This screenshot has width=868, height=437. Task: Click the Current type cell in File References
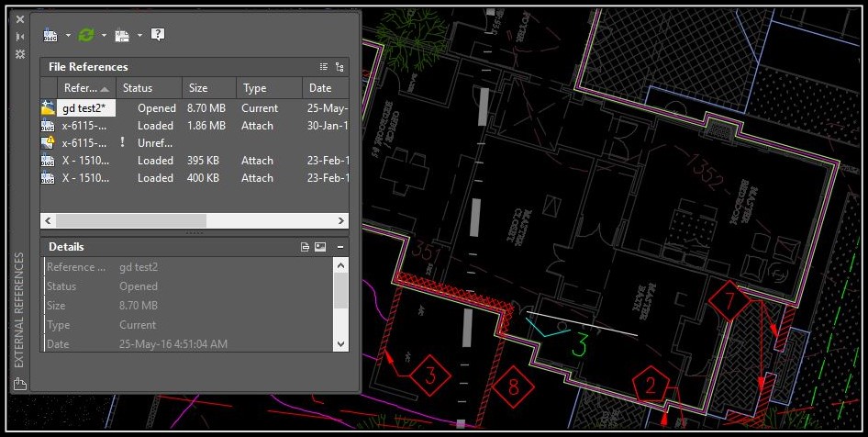point(260,108)
